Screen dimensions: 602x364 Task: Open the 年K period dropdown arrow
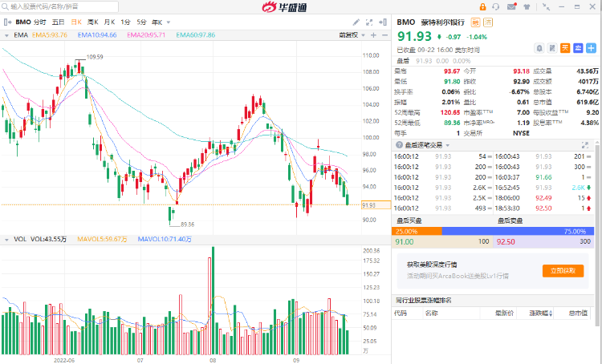(x=169, y=22)
